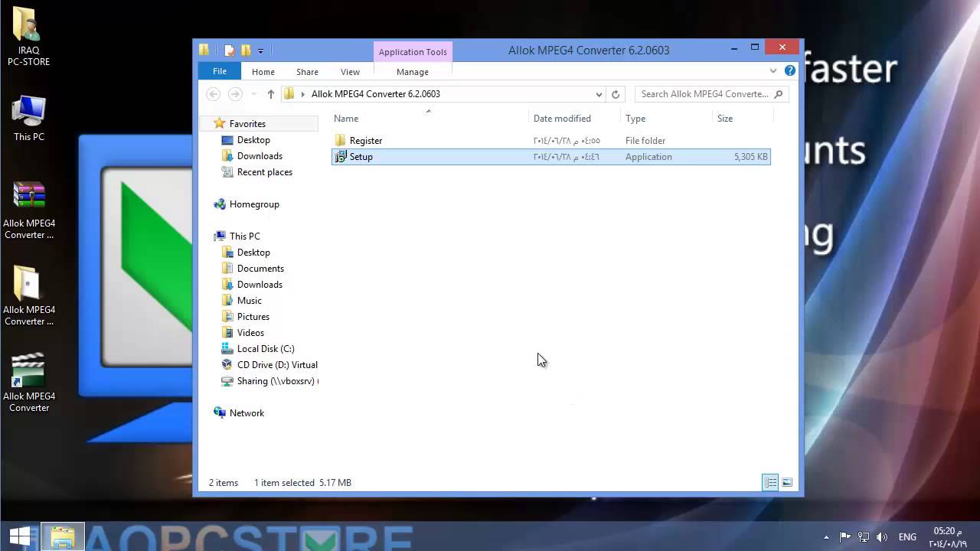The width and height of the screenshot is (980, 551).
Task: Open recent locations dropdown arrow
Action: [x=253, y=94]
